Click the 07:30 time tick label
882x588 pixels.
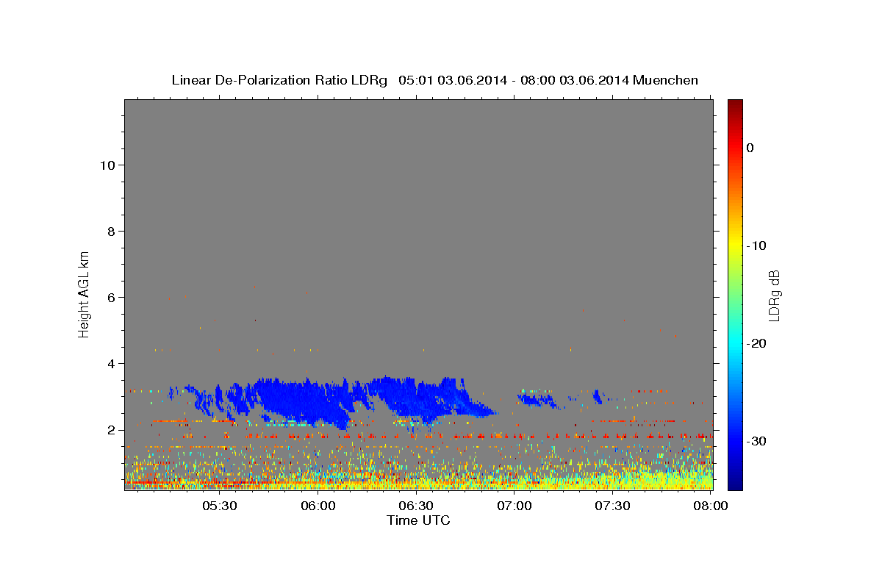pyautogui.click(x=613, y=506)
